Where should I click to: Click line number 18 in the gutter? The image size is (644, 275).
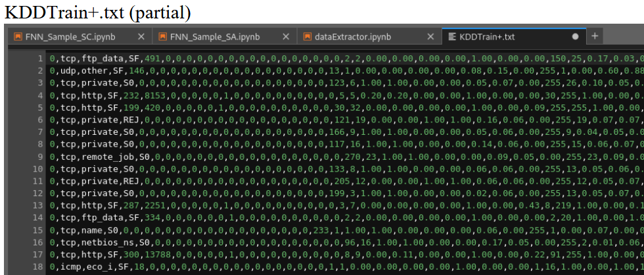coord(38,267)
